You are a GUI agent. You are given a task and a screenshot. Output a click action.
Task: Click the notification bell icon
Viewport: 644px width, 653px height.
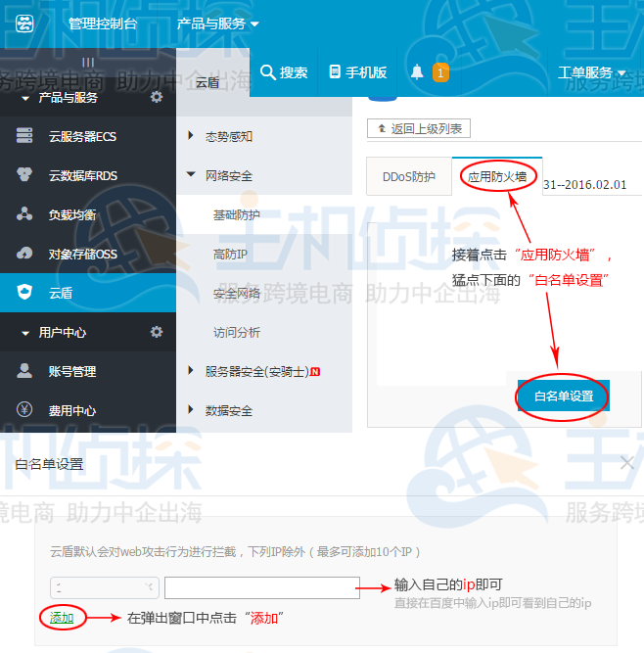(417, 72)
